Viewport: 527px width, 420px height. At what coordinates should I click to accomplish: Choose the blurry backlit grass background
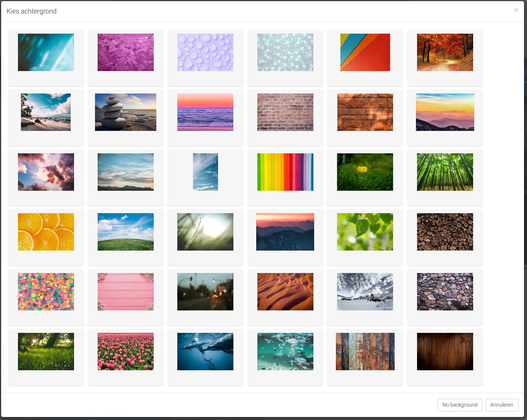[205, 232]
